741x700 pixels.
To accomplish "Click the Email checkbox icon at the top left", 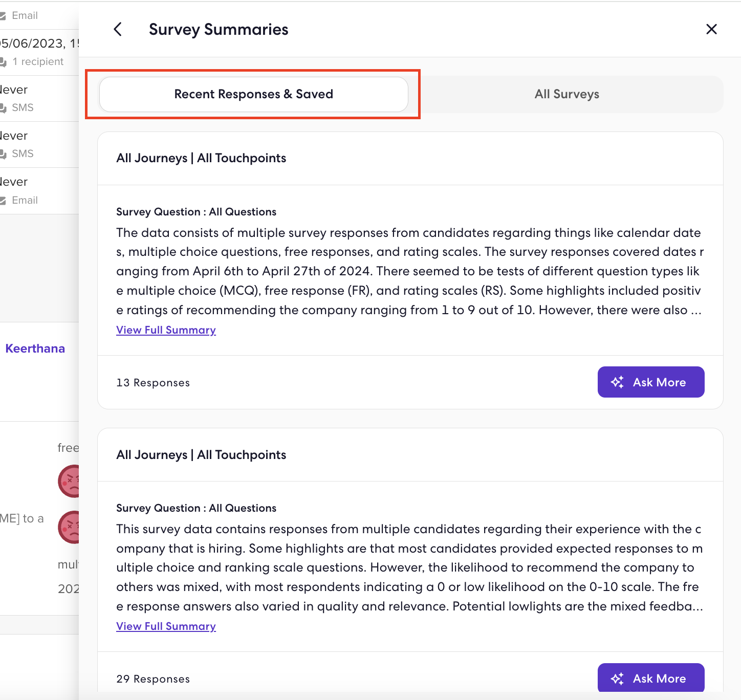I will [3, 16].
